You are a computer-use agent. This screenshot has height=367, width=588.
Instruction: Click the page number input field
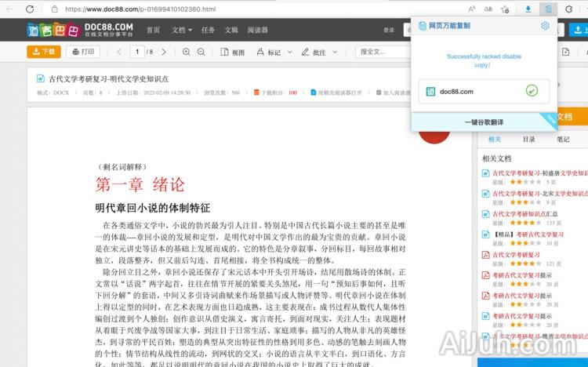coord(137,52)
